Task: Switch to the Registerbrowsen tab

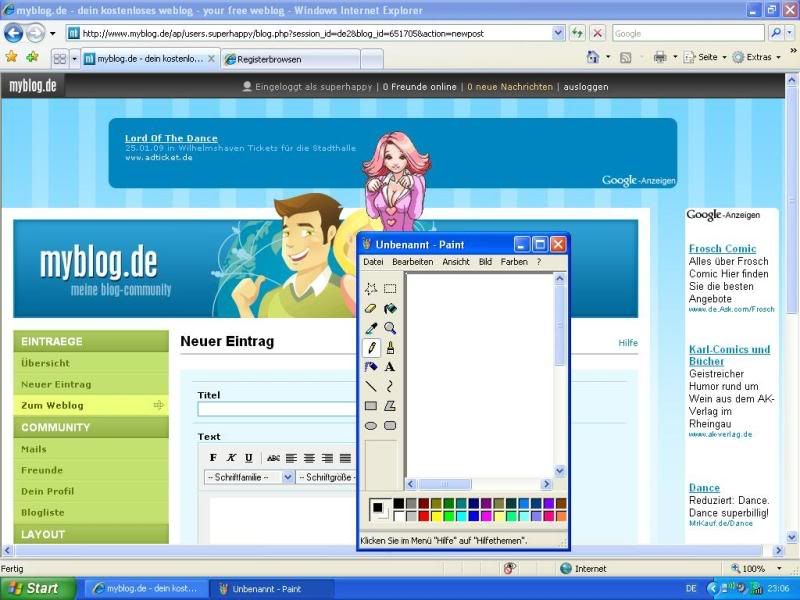Action: pyautogui.click(x=291, y=59)
